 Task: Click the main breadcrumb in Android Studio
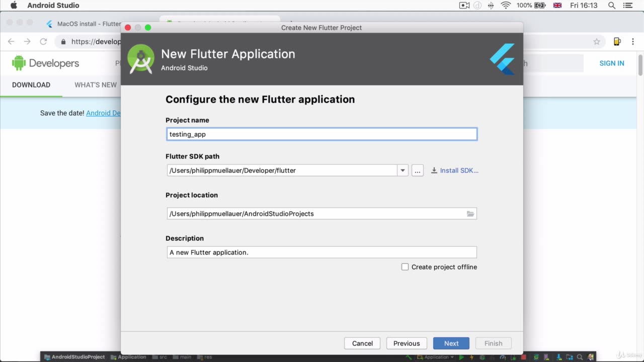click(x=182, y=357)
